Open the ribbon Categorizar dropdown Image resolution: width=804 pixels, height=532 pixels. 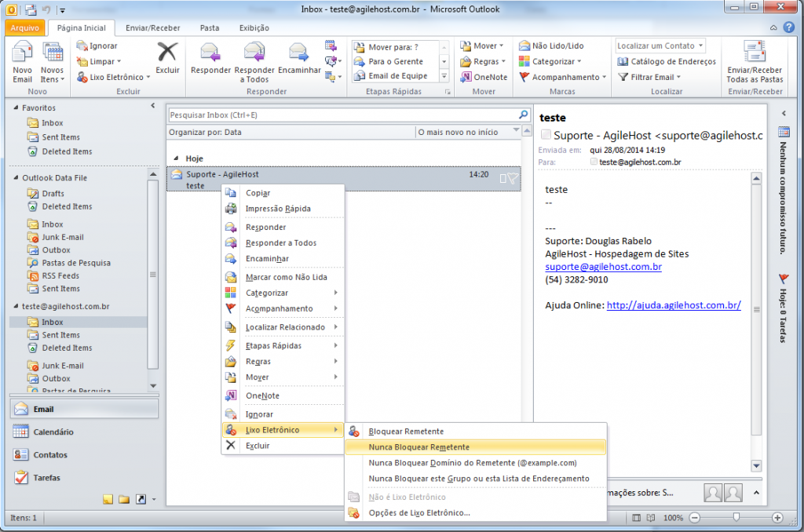click(550, 61)
